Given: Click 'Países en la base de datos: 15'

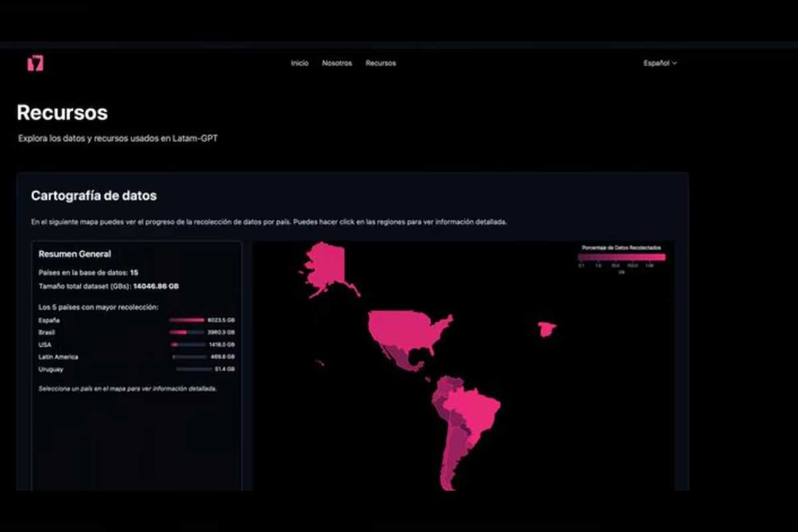Looking at the screenshot, I should 88,273.
